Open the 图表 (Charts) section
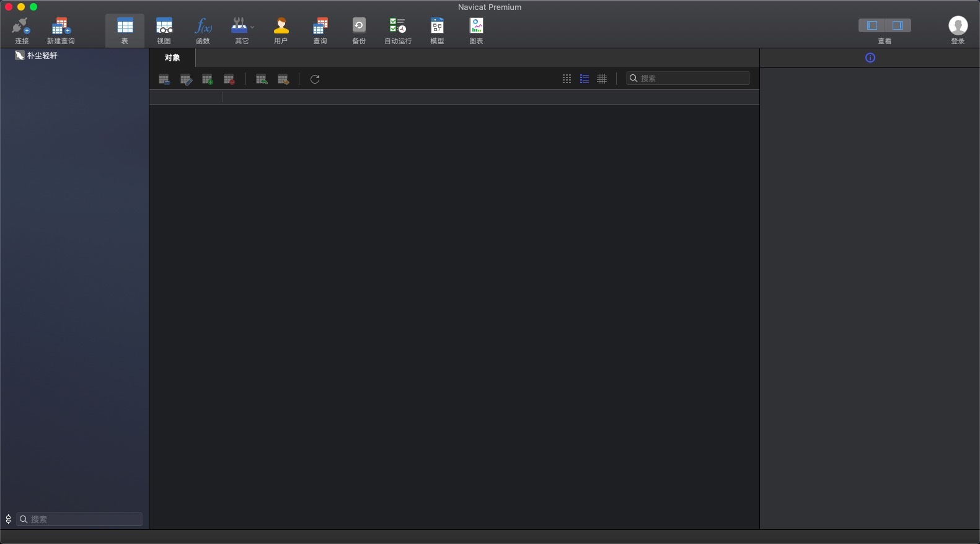This screenshot has height=544, width=980. (x=476, y=30)
